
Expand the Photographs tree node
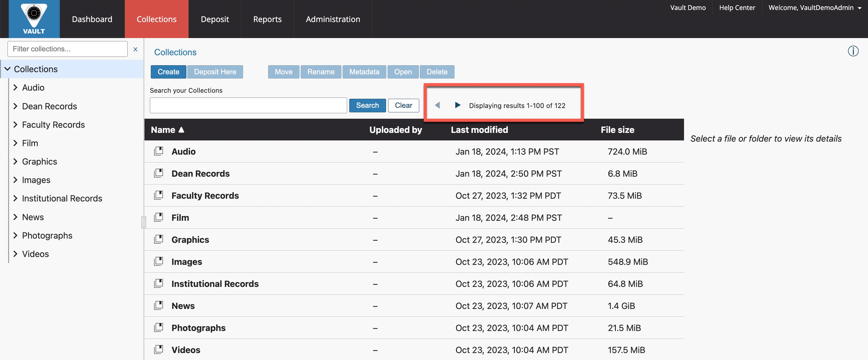[x=15, y=236]
